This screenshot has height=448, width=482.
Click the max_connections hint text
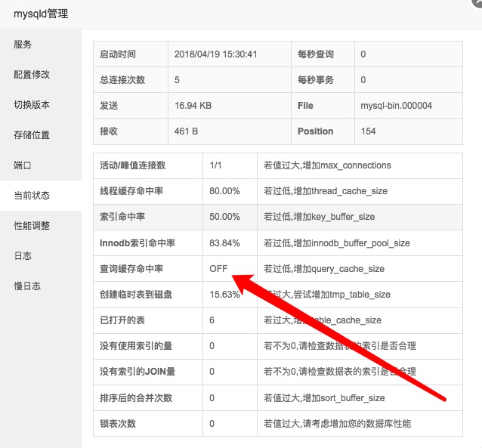point(327,165)
